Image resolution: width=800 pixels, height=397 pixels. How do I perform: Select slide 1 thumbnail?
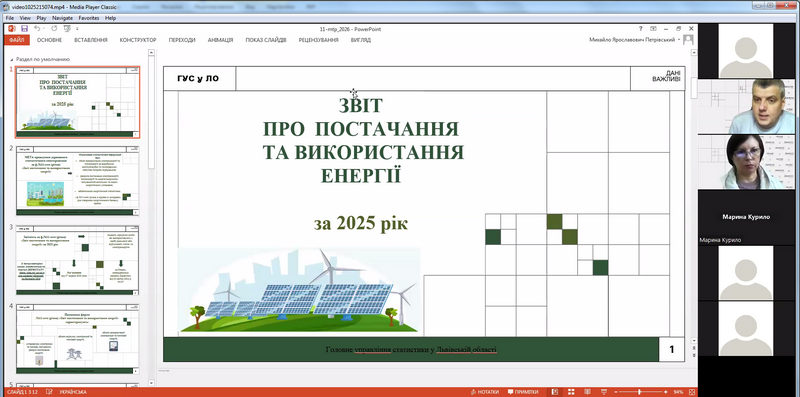(78, 103)
